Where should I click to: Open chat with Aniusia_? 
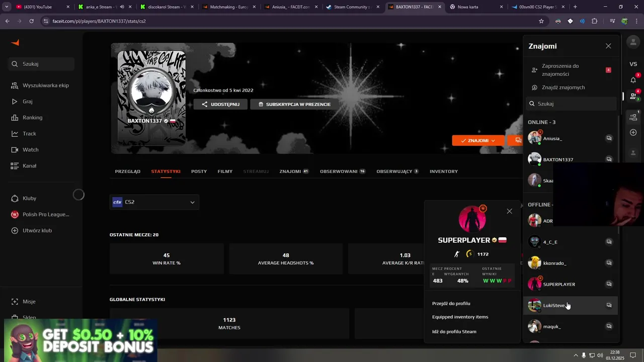click(x=609, y=138)
